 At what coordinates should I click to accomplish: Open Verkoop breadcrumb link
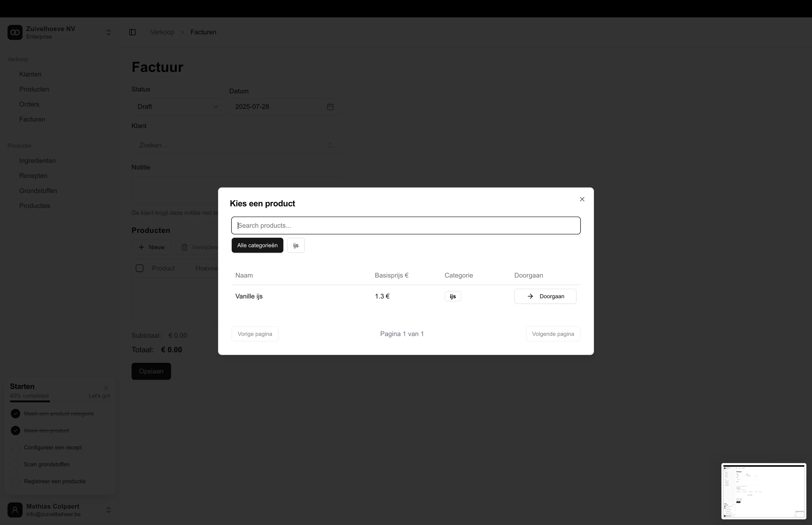(x=162, y=32)
